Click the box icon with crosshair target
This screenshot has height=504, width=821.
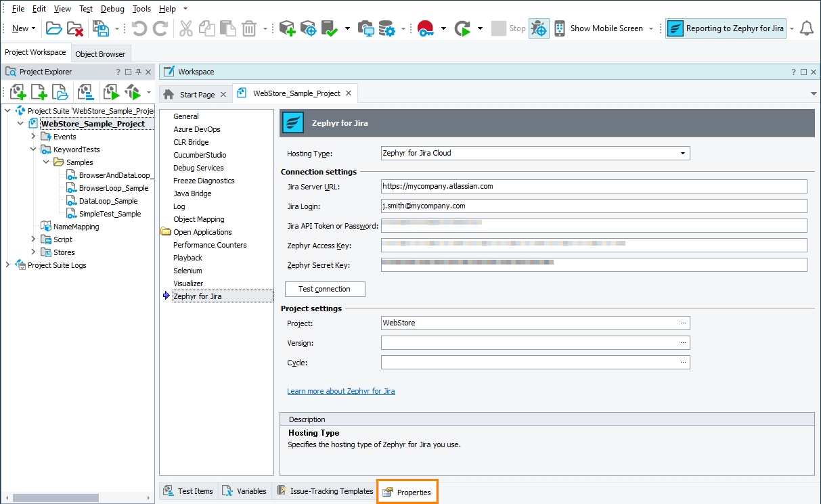pyautogui.click(x=309, y=28)
